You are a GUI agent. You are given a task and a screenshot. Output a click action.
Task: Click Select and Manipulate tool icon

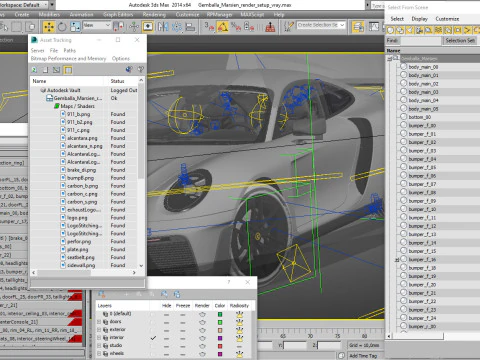[134, 26]
